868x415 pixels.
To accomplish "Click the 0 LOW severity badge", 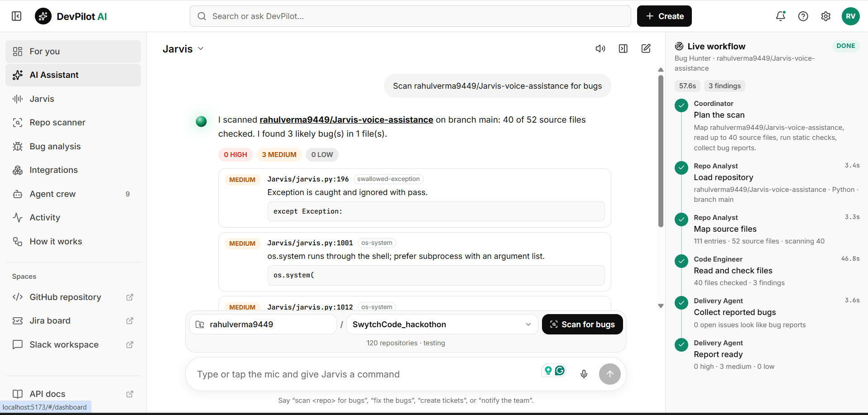I will [322, 155].
